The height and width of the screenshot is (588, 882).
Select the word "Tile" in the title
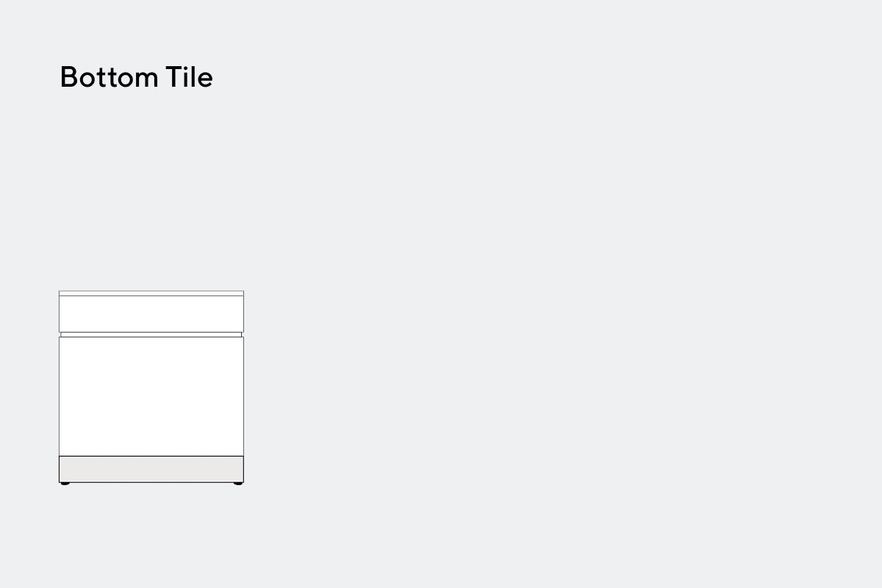tap(189, 76)
